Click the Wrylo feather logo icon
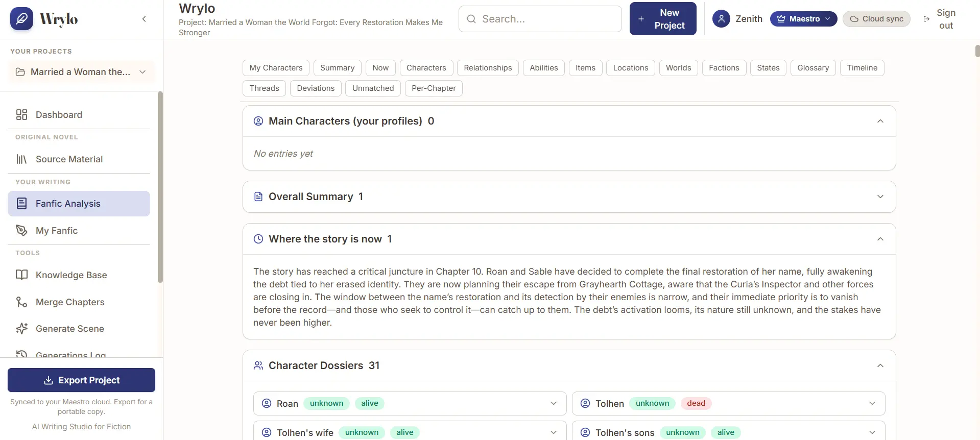The image size is (980, 440). (x=21, y=19)
